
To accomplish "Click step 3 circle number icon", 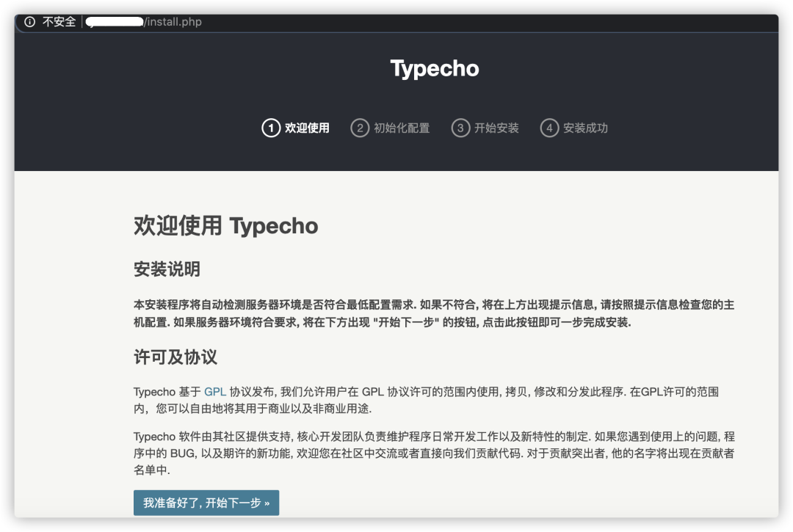I will 460,128.
